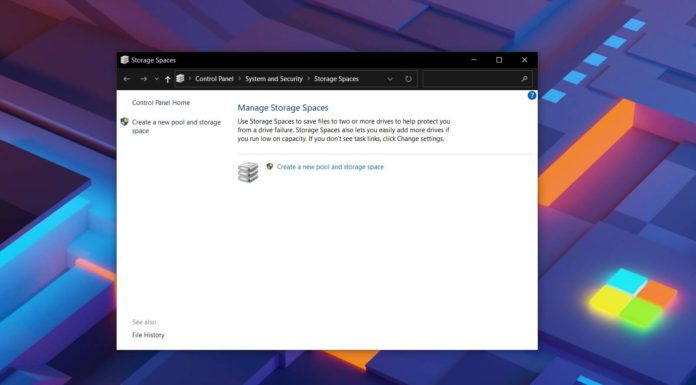Select System and Security in breadcrumb
Viewport: 696px width, 385px height.
[274, 79]
